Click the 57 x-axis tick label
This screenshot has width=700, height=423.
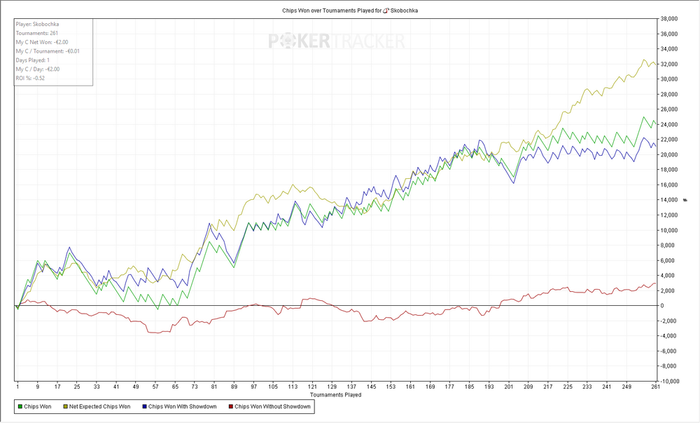[155, 387]
